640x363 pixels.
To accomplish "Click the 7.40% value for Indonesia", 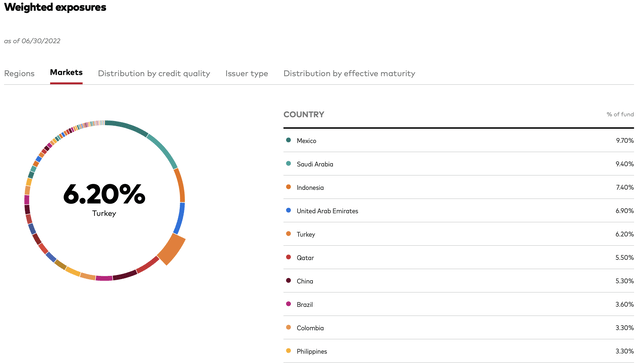I will 624,187.
